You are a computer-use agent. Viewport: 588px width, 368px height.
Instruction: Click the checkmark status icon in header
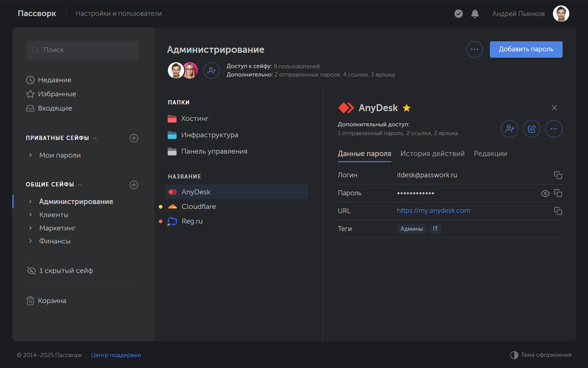[458, 13]
